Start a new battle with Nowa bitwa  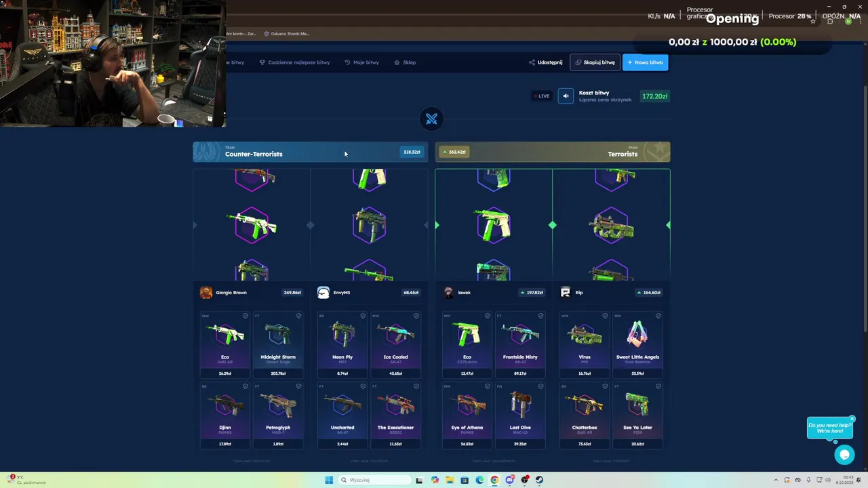click(x=645, y=62)
